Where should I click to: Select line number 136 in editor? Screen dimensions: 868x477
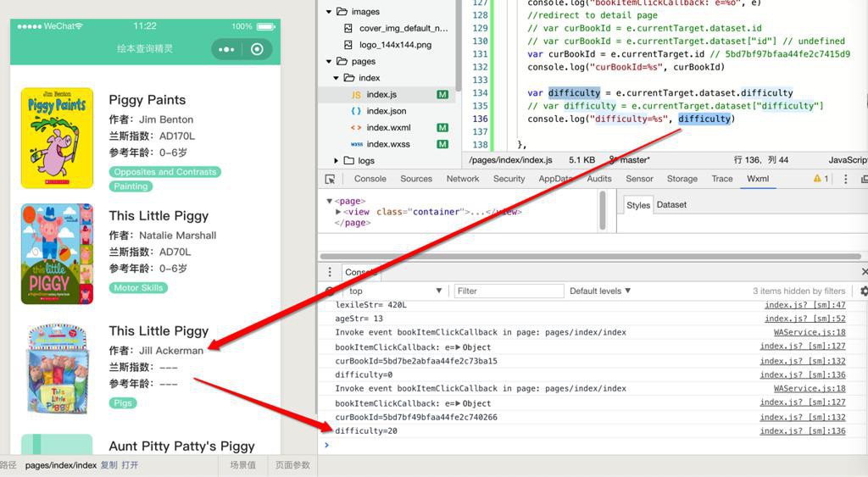click(480, 119)
